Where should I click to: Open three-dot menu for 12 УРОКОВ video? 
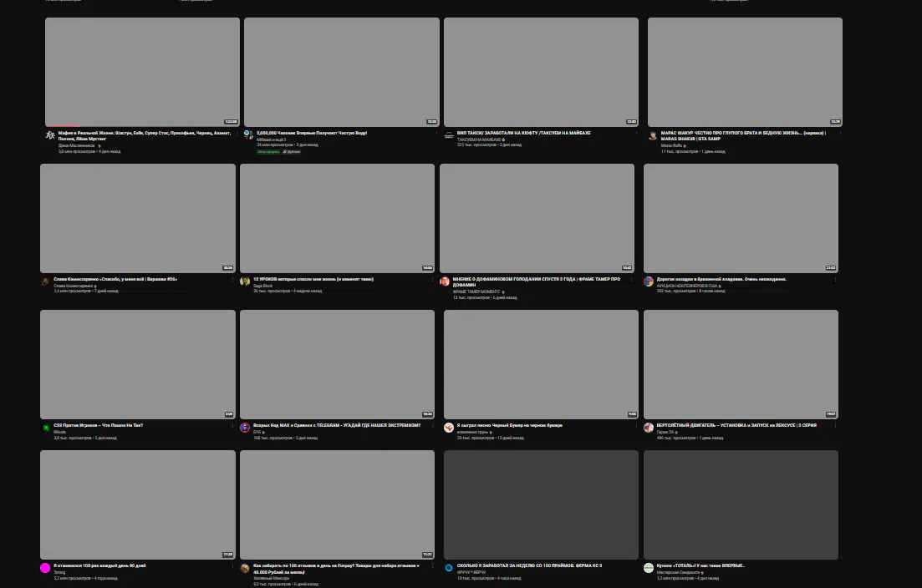pyautogui.click(x=432, y=280)
